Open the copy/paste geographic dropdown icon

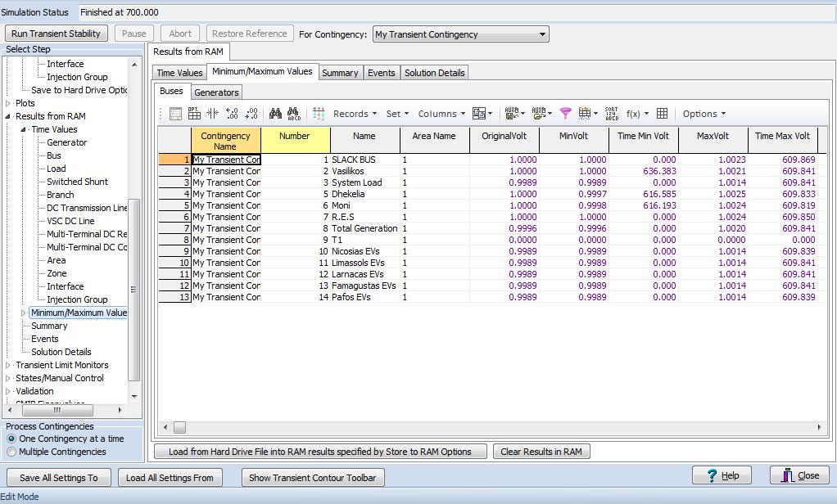[x=482, y=114]
